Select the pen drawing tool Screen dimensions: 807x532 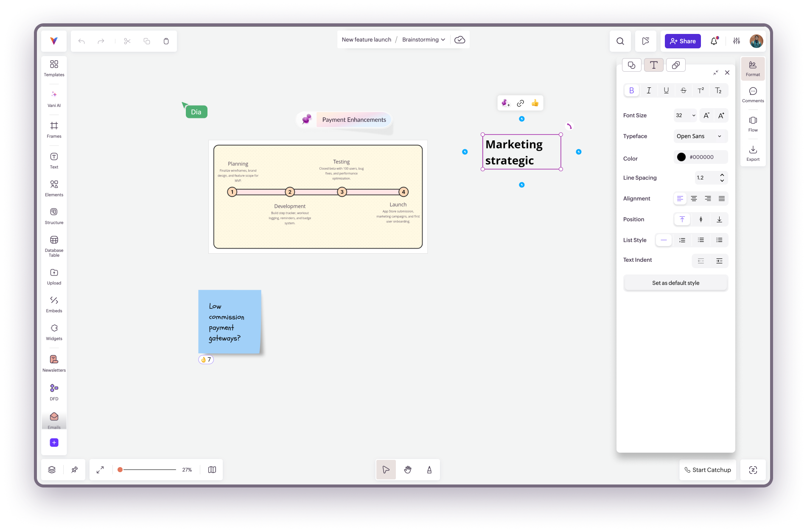point(429,470)
